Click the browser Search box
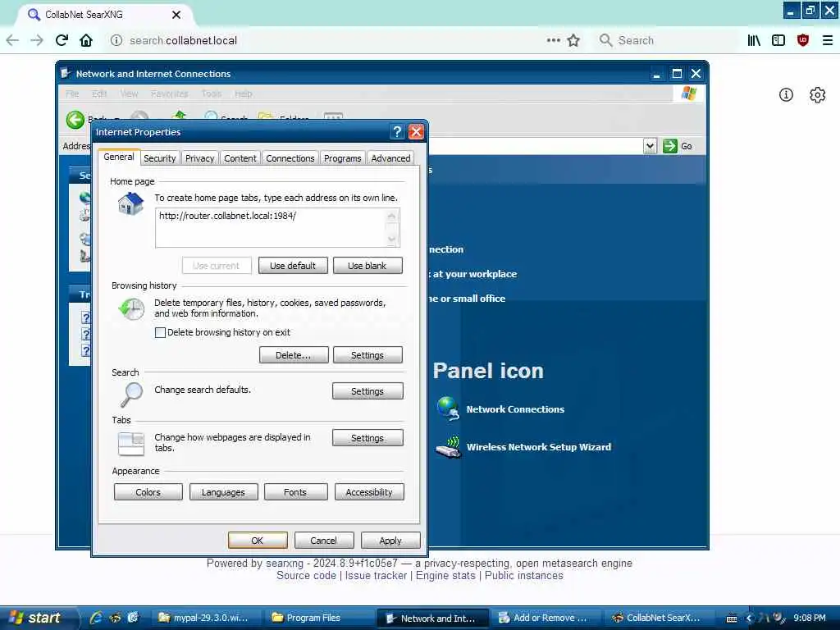Image resolution: width=840 pixels, height=630 pixels. coord(664,40)
